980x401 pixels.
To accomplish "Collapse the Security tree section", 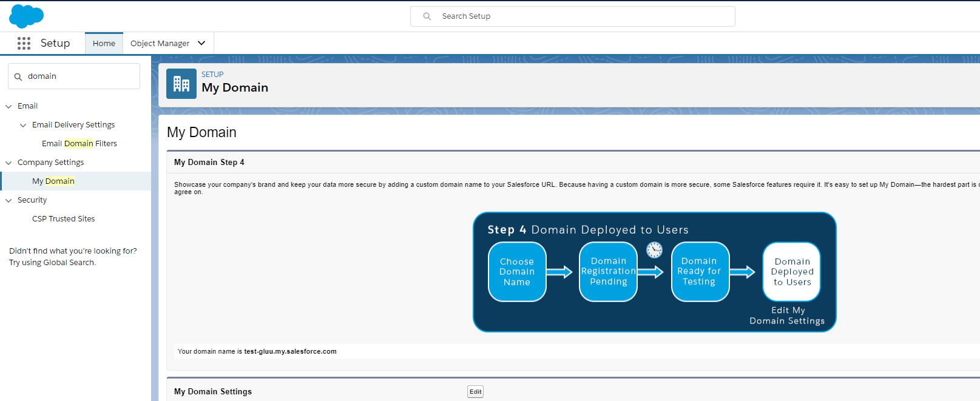I will 8,201.
